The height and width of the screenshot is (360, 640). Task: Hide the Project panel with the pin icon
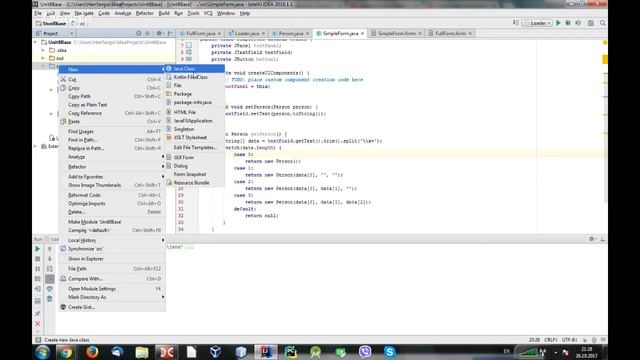coord(170,33)
